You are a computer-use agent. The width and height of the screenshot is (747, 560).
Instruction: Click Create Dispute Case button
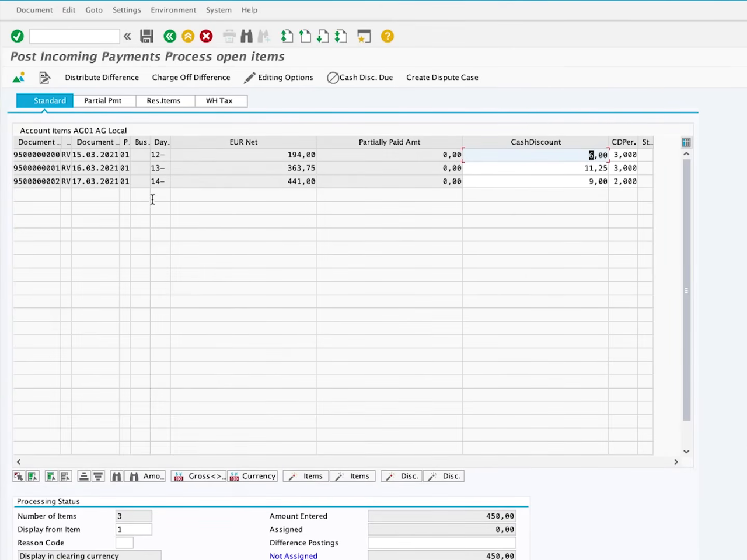(x=442, y=77)
